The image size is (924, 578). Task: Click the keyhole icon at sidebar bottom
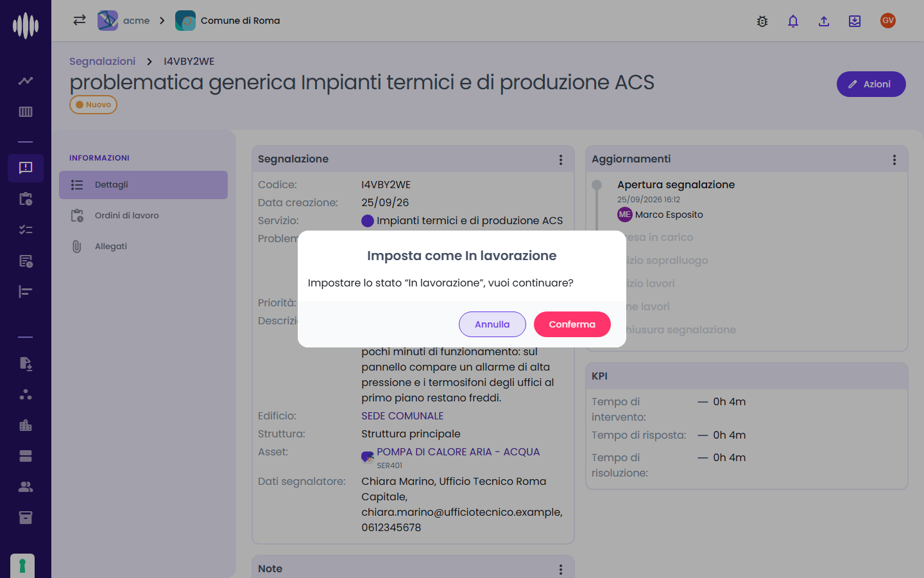click(x=22, y=566)
